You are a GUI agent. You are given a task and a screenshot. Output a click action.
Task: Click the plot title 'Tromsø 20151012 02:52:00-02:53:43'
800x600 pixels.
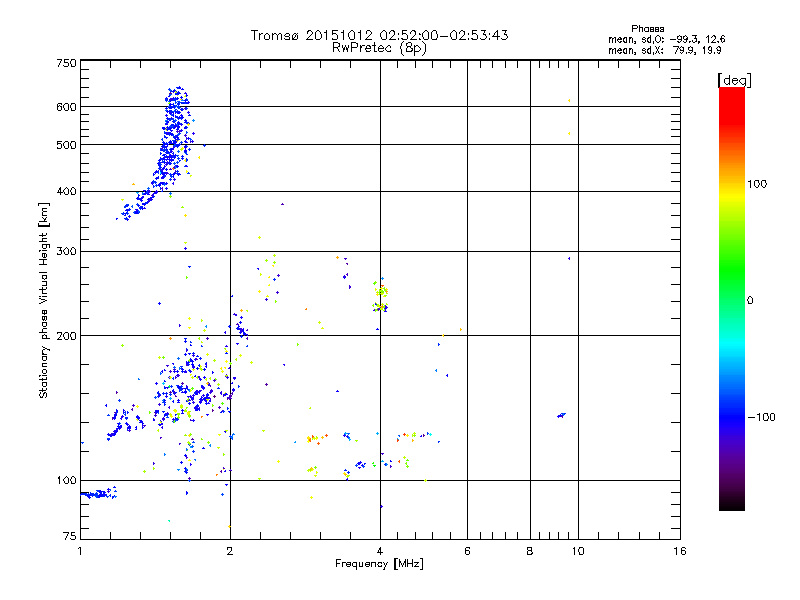[x=380, y=35]
